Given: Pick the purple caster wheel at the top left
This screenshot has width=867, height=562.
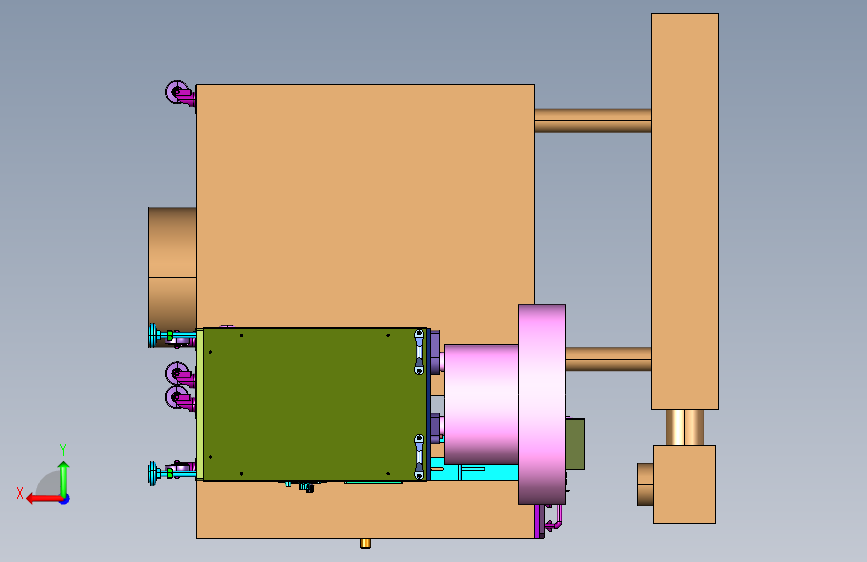Looking at the screenshot, I should click(x=177, y=92).
